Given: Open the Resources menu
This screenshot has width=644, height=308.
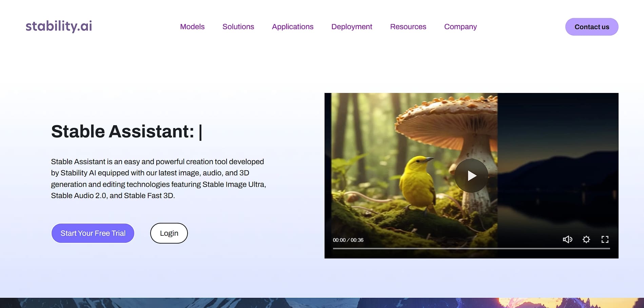Looking at the screenshot, I should [x=408, y=27].
